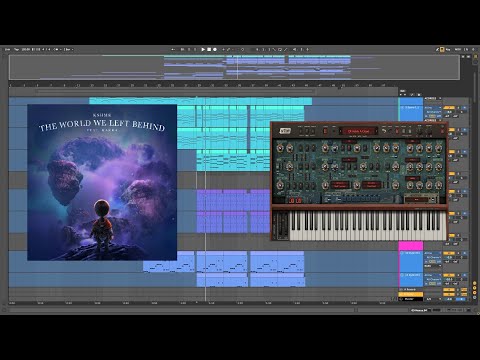Open the album cover artwork thumbnail
This screenshot has width=480, height=360.
tap(102, 182)
